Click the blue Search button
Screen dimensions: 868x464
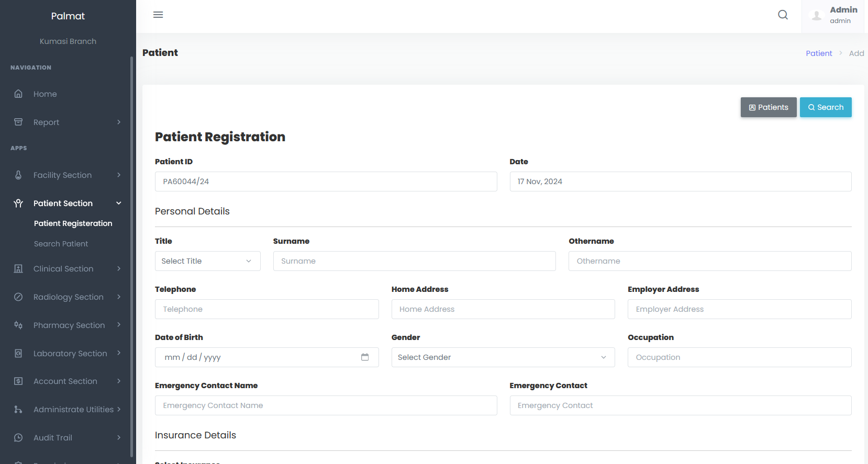(x=825, y=107)
